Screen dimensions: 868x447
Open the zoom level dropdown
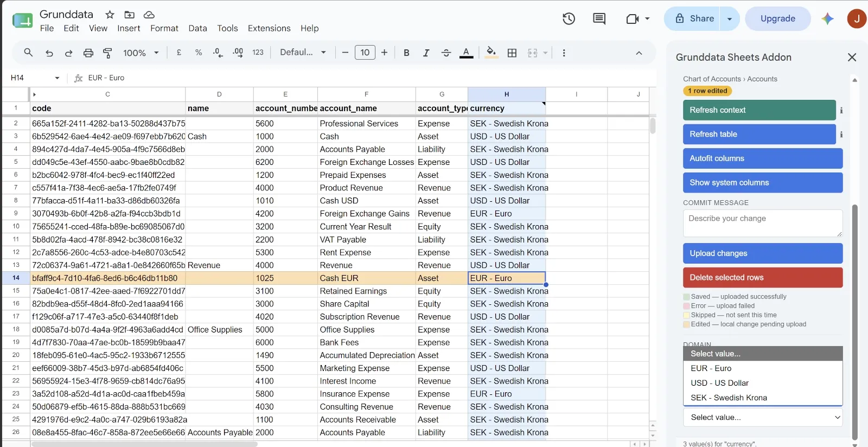coord(141,53)
